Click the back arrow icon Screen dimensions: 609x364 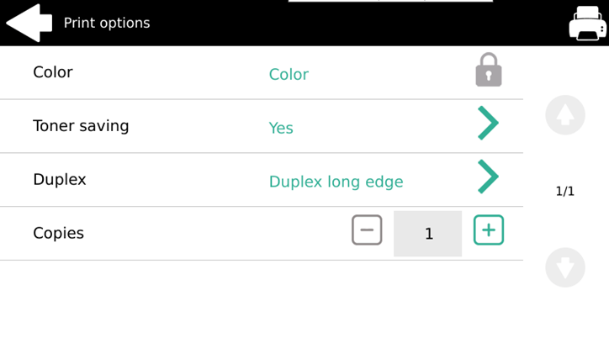(29, 23)
